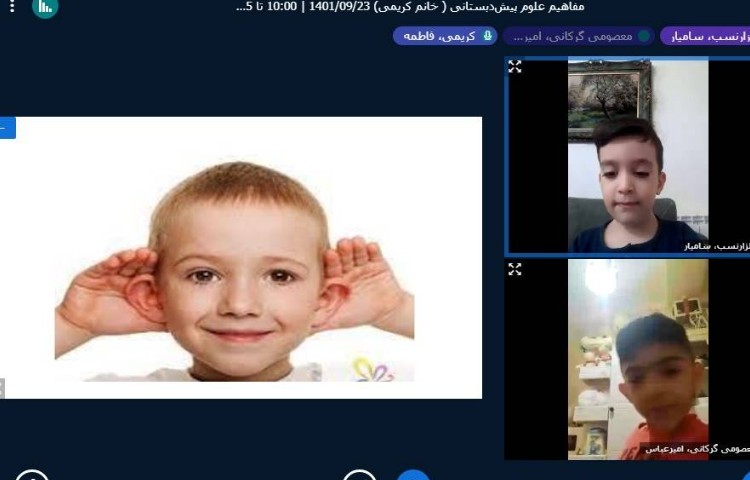Open the webcam name label معصومی گرگانی، امیرعباس
The image size is (750, 480).
pyautogui.click(x=697, y=449)
